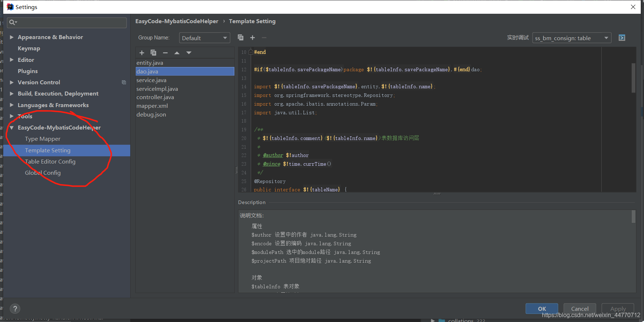Move selected template down
This screenshot has height=322, width=644.
coord(189,53)
